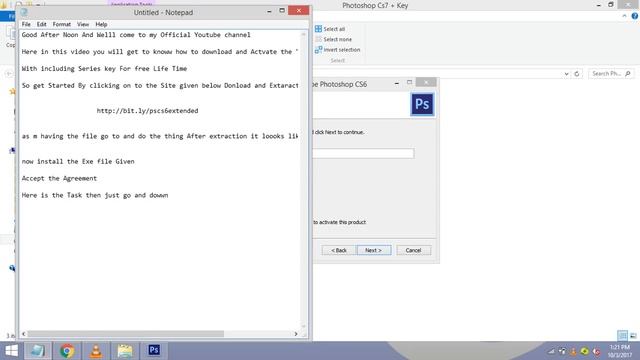The width and height of the screenshot is (640, 360).
Task: Click the line starting 'So get Started By clicking'
Action: (x=160, y=86)
